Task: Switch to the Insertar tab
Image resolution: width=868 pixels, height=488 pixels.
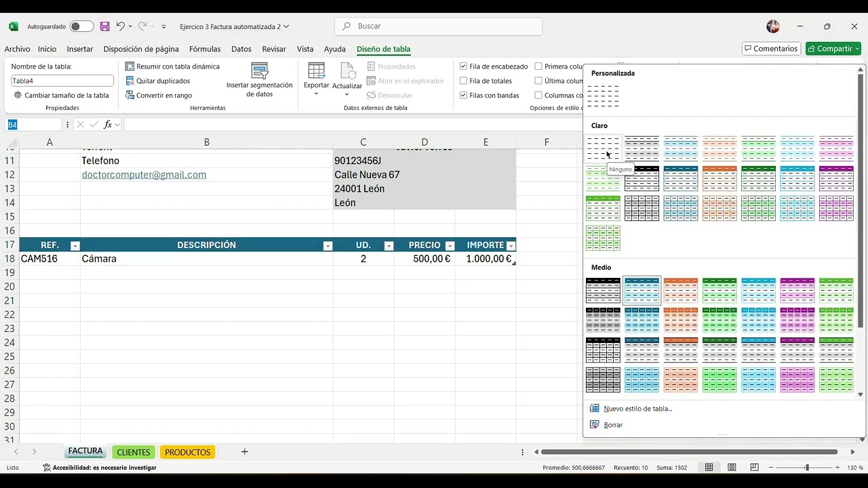Action: point(80,49)
